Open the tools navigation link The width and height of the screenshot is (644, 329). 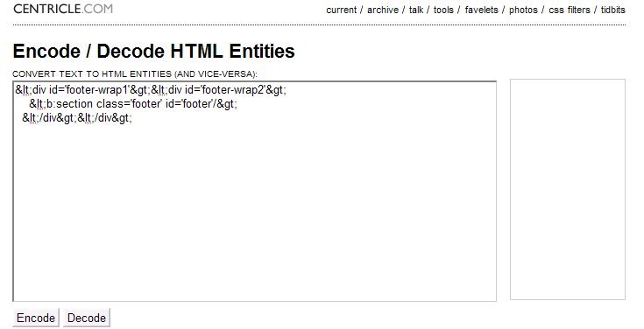click(x=443, y=10)
